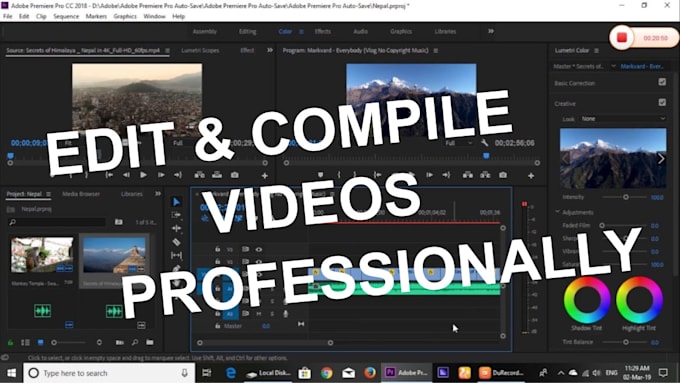Toggle the Basic Correction checkbox
This screenshot has width=680, height=383.
pos(662,82)
